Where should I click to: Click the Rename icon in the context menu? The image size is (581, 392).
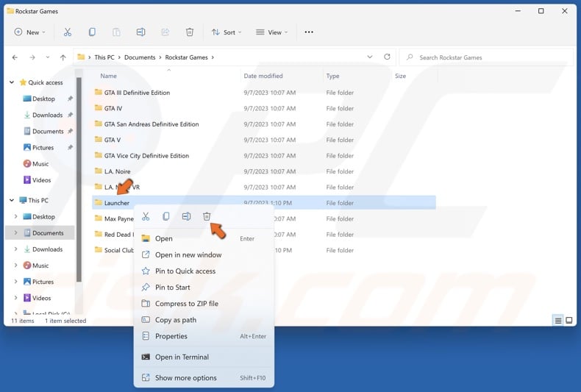(x=186, y=216)
